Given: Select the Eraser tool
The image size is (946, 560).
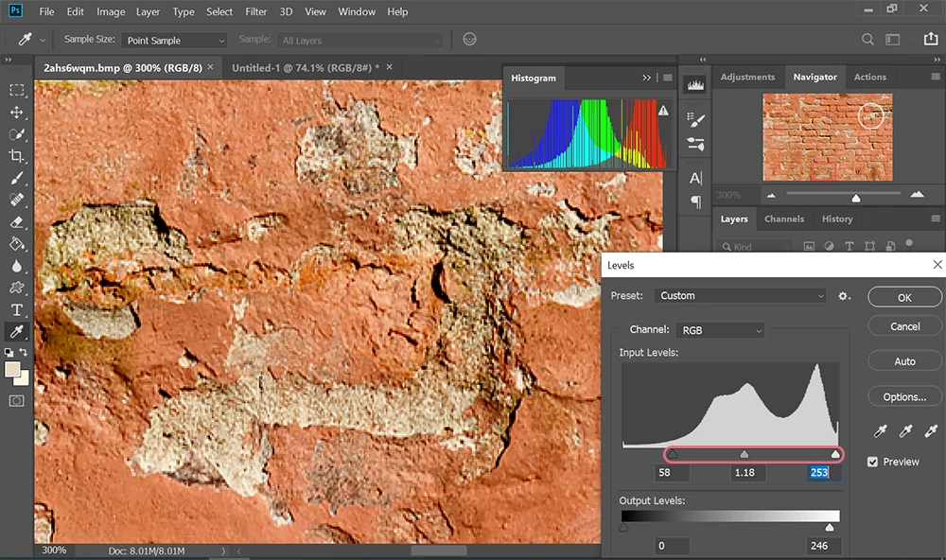Looking at the screenshot, I should 17,221.
